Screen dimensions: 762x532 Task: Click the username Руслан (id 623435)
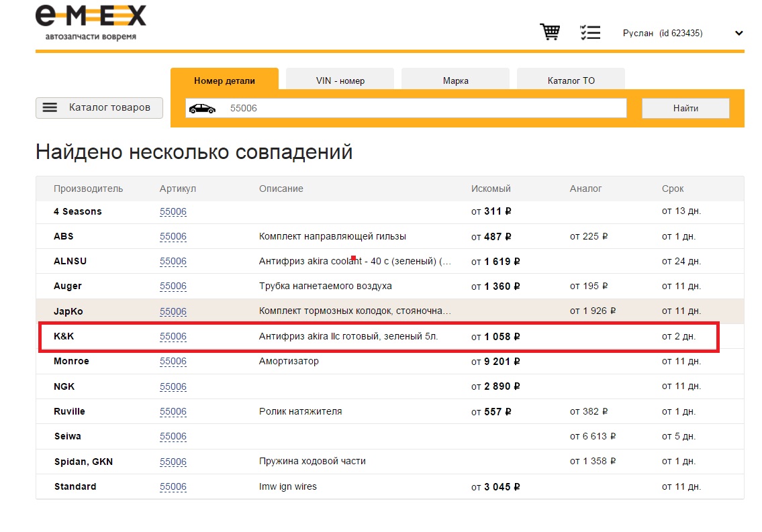pos(663,33)
